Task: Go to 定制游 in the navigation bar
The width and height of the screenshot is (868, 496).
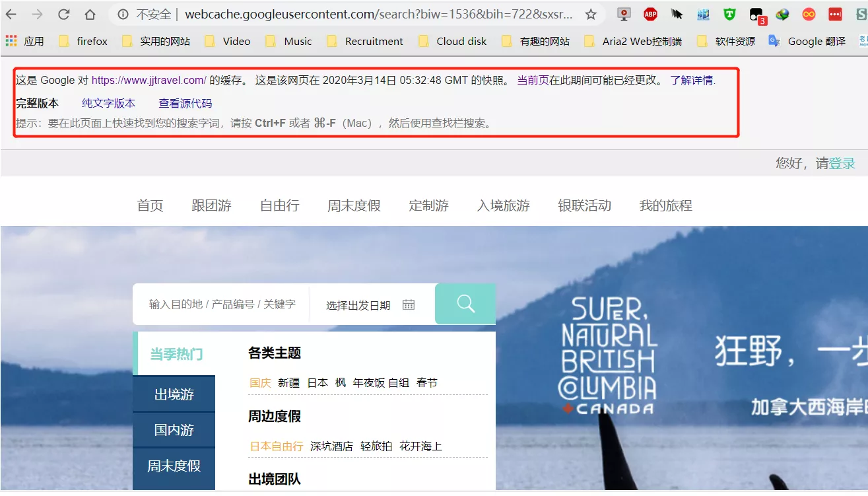Action: tap(428, 205)
